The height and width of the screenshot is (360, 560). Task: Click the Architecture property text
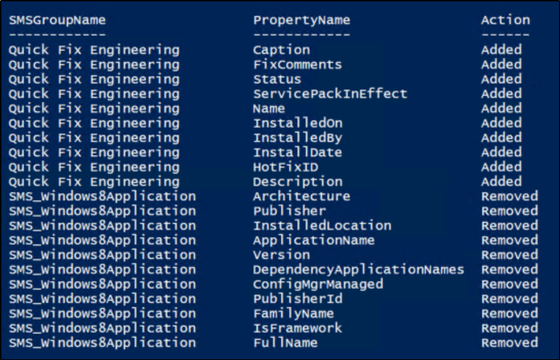point(302,196)
